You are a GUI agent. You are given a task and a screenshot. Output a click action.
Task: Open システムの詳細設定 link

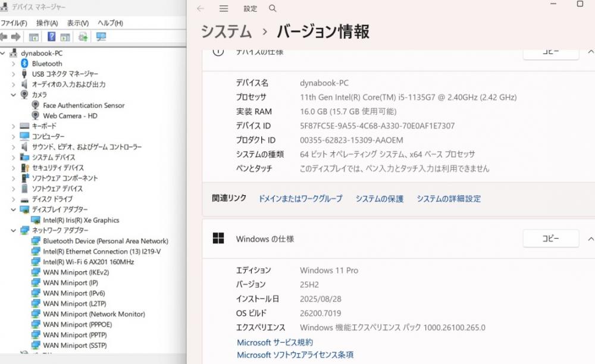tap(449, 199)
